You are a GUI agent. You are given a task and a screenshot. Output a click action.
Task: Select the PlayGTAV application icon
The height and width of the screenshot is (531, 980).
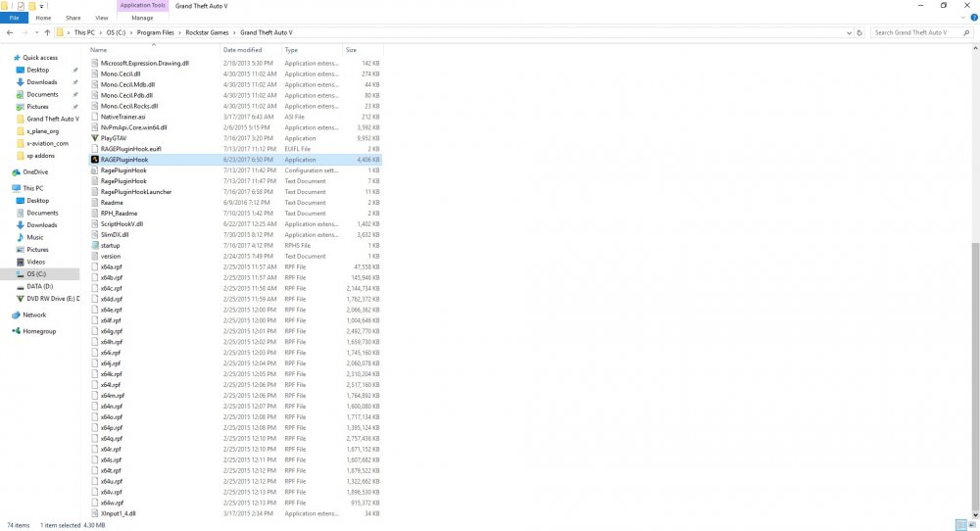click(x=95, y=138)
